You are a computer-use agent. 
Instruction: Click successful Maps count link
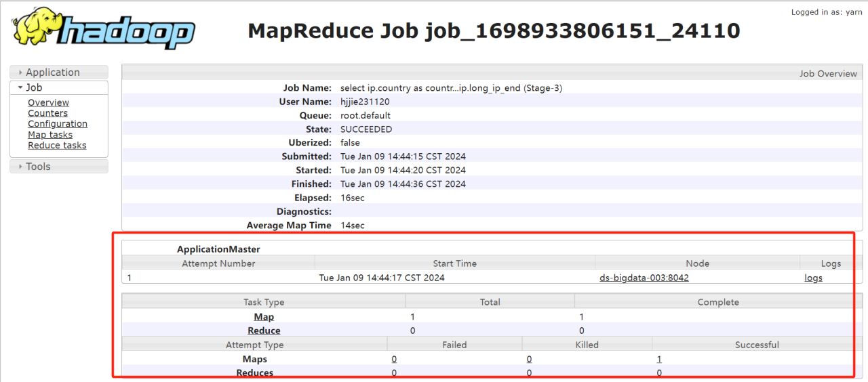coord(659,360)
